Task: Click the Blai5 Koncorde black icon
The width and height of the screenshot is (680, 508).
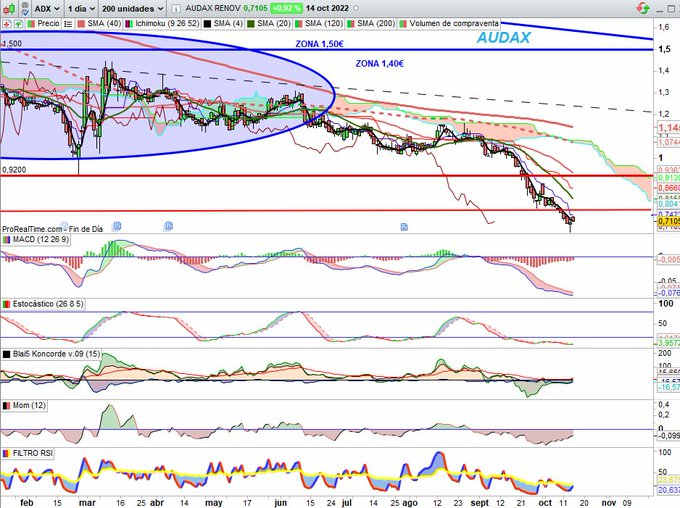Action: point(7,354)
